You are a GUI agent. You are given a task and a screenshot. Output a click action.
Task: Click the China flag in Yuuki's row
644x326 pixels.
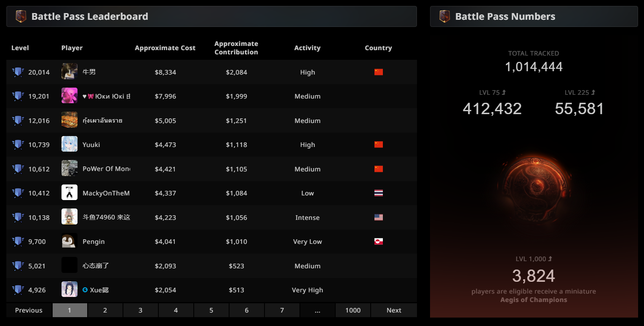coord(379,144)
